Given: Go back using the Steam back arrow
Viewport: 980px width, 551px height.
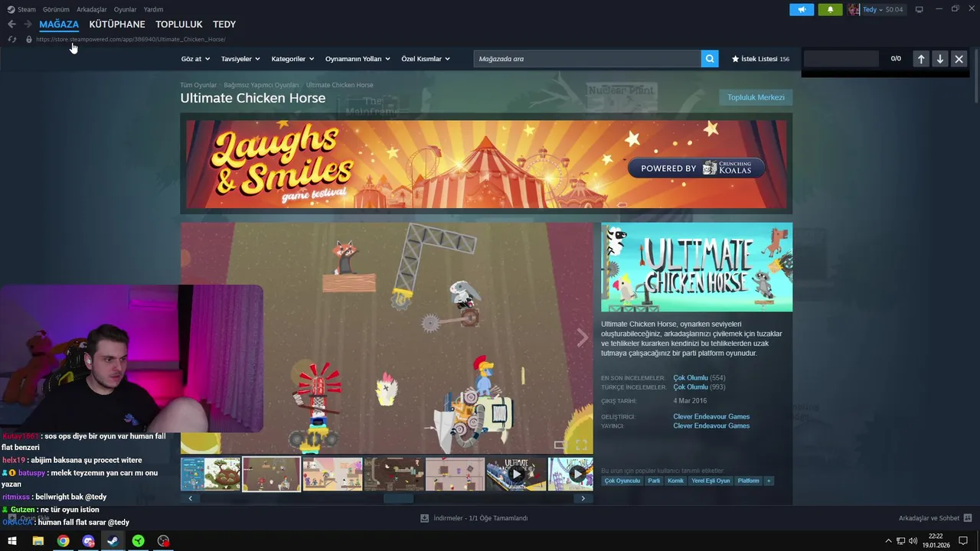Looking at the screenshot, I should (11, 24).
